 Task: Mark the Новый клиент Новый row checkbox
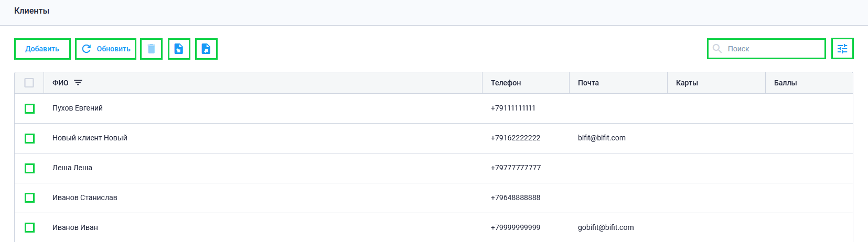click(x=30, y=138)
